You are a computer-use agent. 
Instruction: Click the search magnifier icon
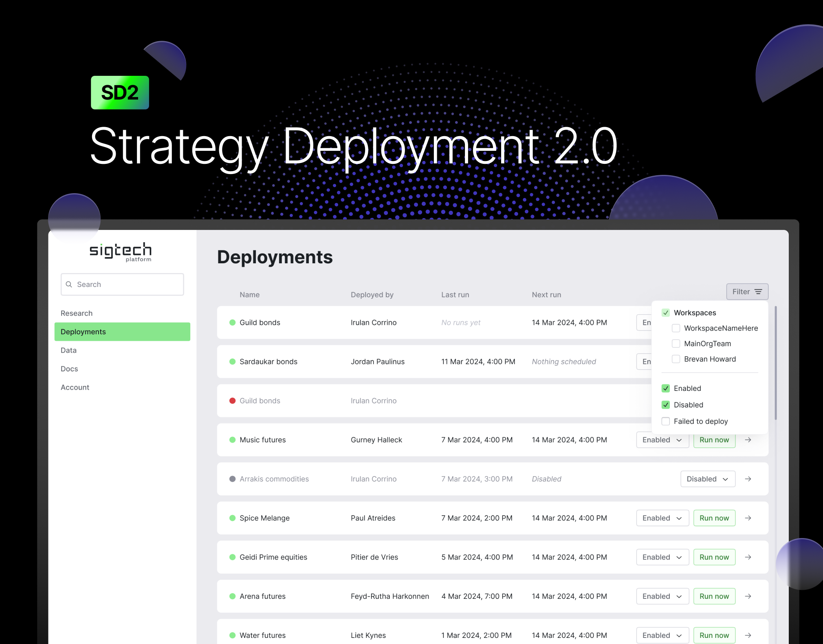[69, 284]
